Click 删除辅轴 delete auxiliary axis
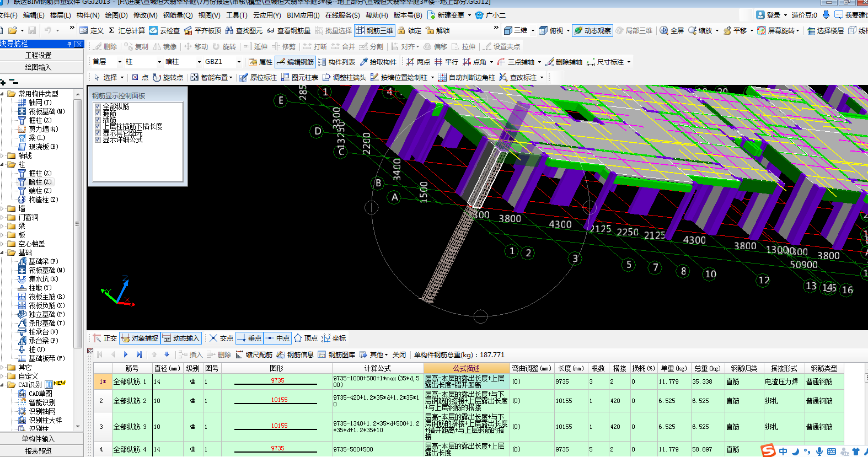Image resolution: width=868 pixels, height=457 pixels. pyautogui.click(x=564, y=62)
